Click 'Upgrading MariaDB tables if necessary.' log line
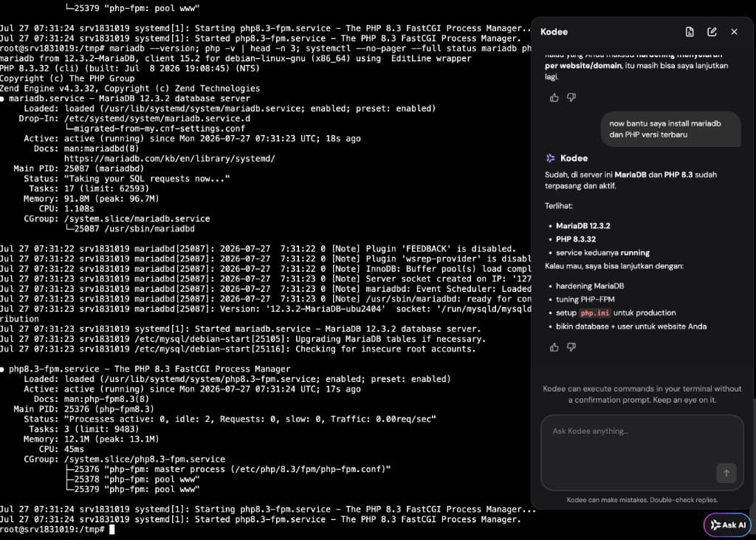756x540 pixels. pyautogui.click(x=243, y=339)
